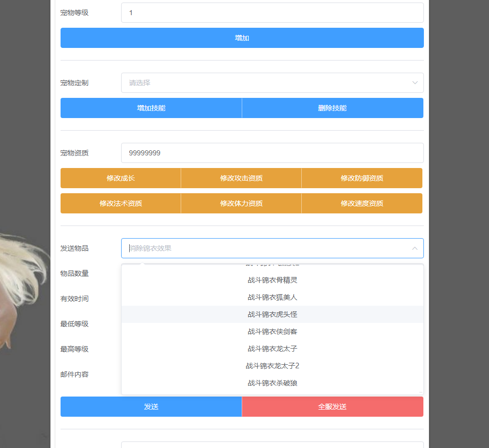The image size is (489, 448).
Task: Collapse 发送物品 dropdown via the up arrow
Action: (415, 248)
